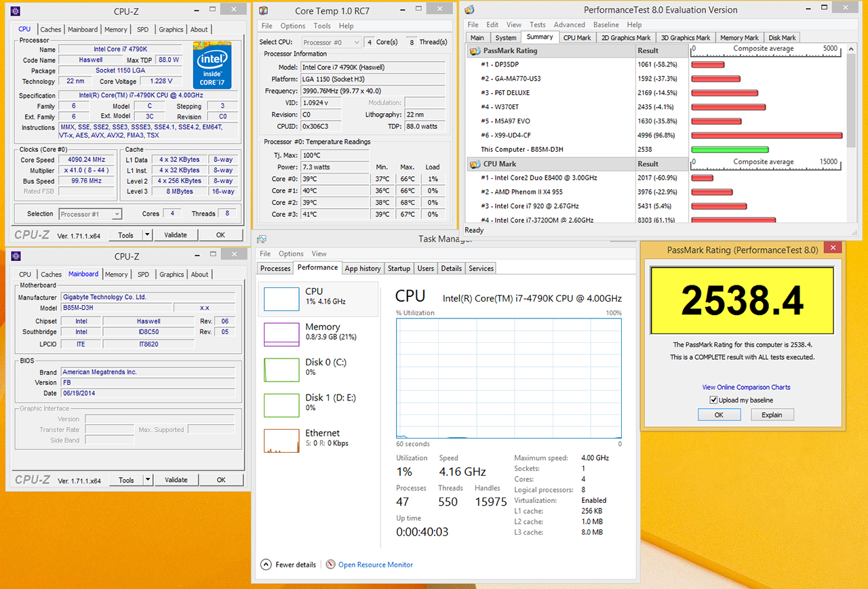Click the lower CPU-Z window title icon
This screenshot has height=589, width=868.
click(16, 256)
